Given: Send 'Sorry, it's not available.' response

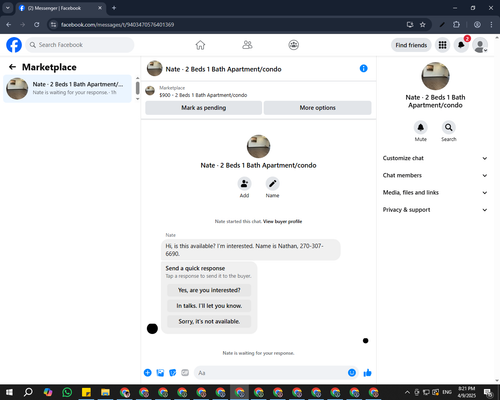Looking at the screenshot, I should coord(209,321).
